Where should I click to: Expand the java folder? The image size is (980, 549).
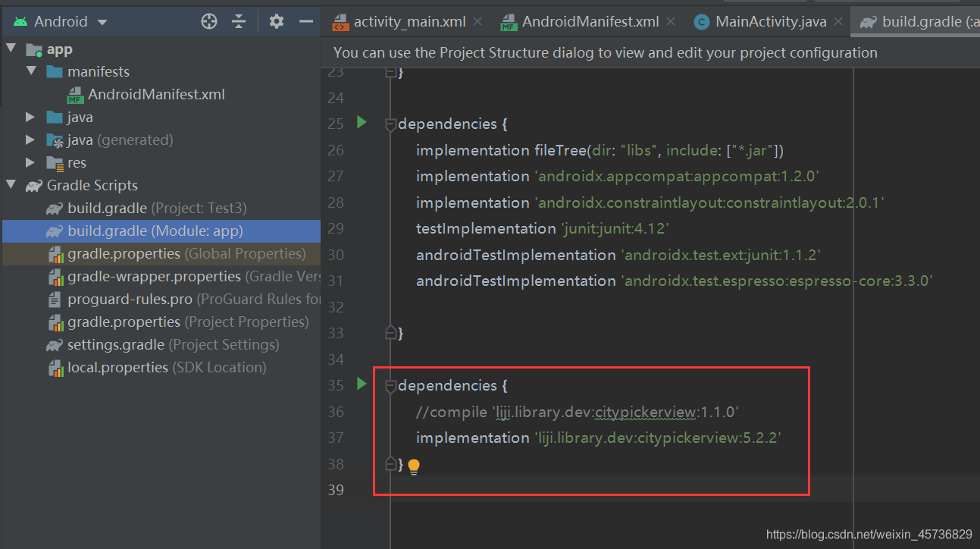[29, 117]
